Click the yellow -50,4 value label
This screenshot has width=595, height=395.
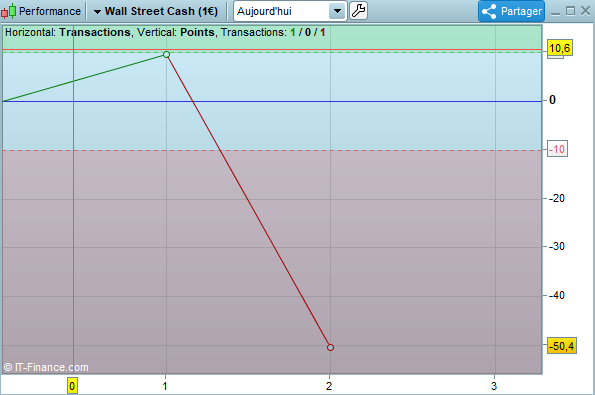(562, 346)
